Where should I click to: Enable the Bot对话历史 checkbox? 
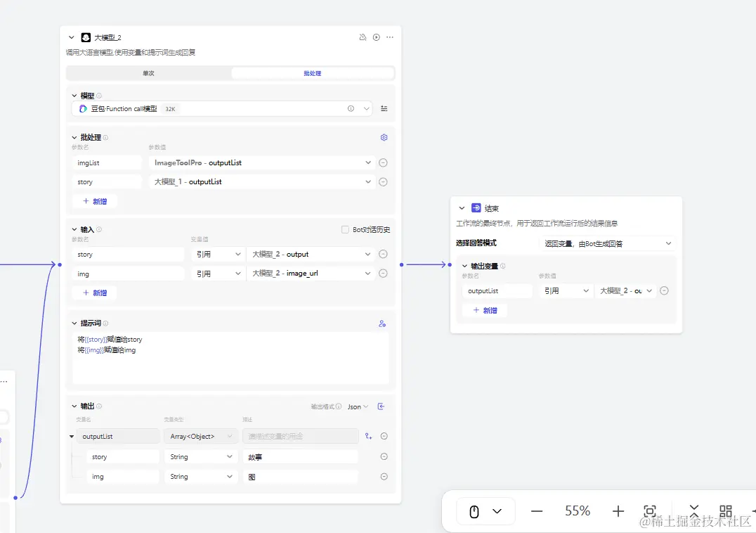pos(345,229)
